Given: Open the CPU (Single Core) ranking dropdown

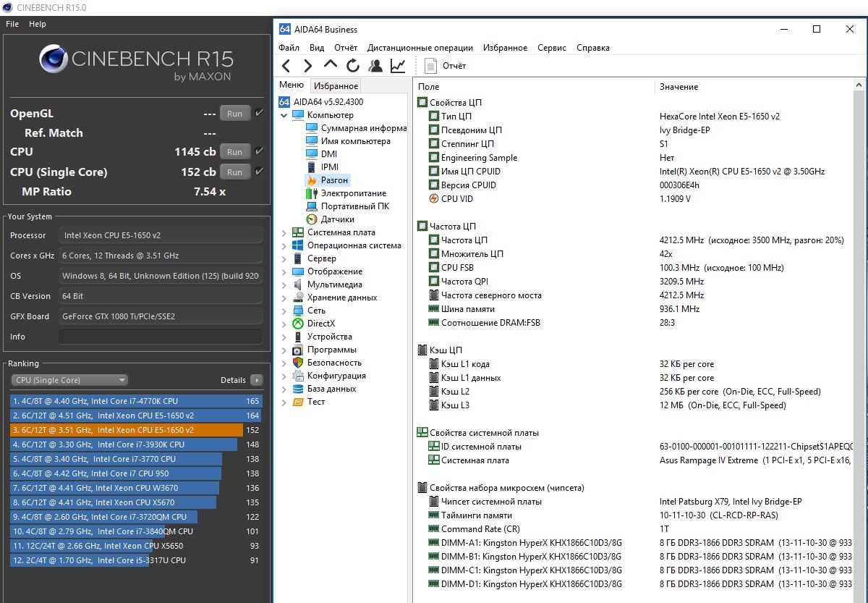Looking at the screenshot, I should (69, 380).
